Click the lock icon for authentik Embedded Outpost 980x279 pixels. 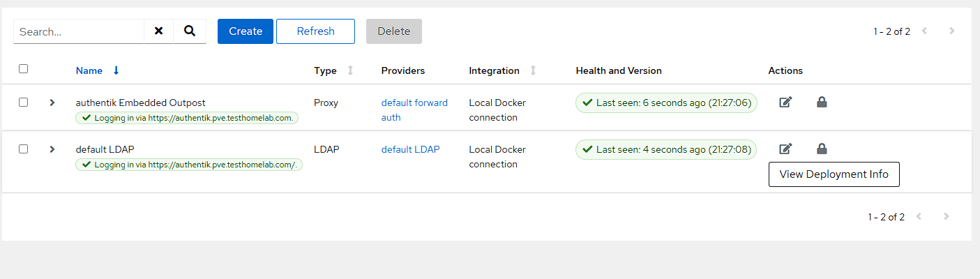click(822, 103)
